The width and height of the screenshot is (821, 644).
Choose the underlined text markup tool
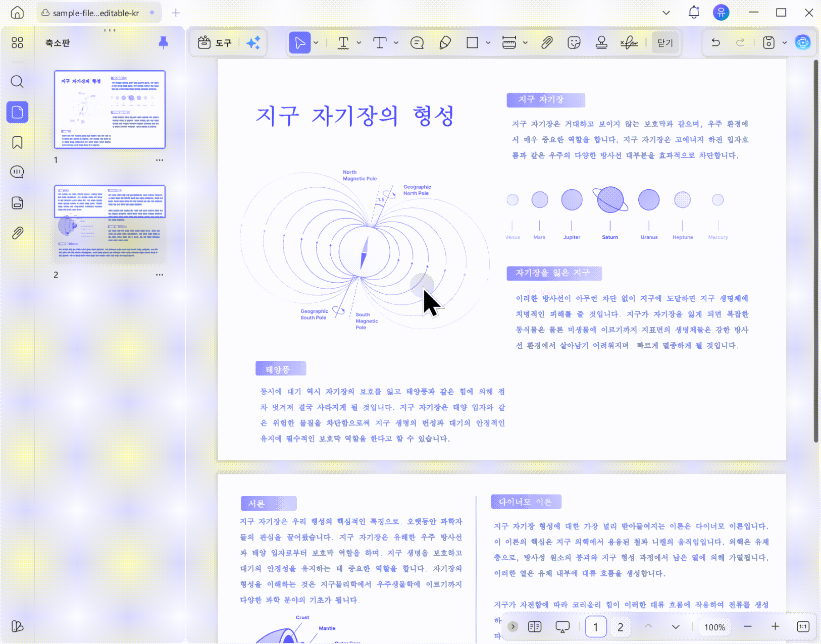(x=343, y=43)
